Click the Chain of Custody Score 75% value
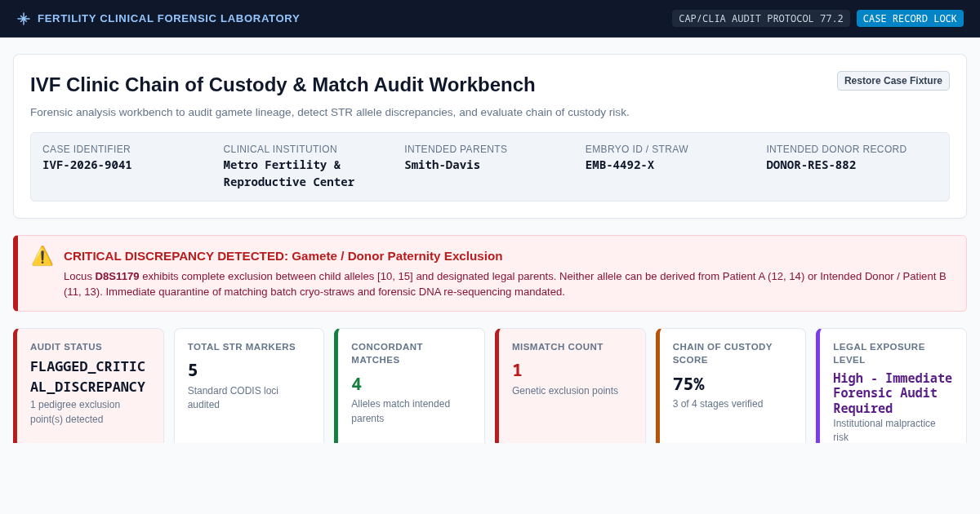Viewport: 980px width, 514px height. click(x=688, y=384)
